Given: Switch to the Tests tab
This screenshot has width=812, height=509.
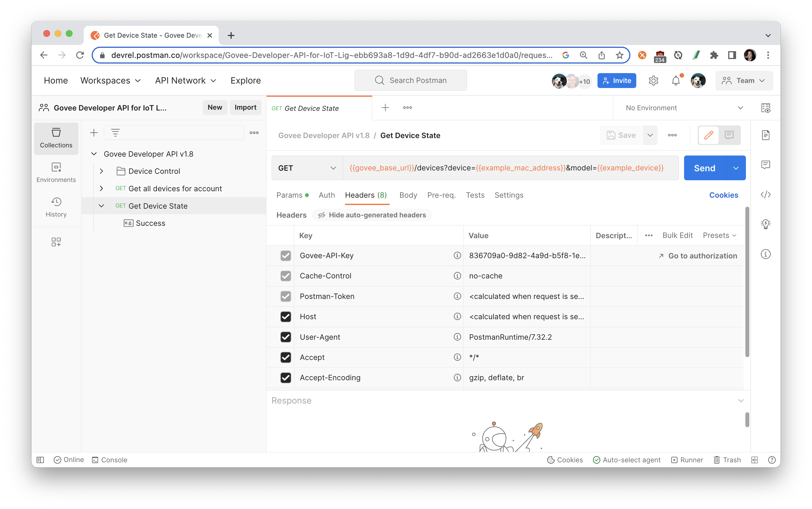Looking at the screenshot, I should [x=475, y=195].
